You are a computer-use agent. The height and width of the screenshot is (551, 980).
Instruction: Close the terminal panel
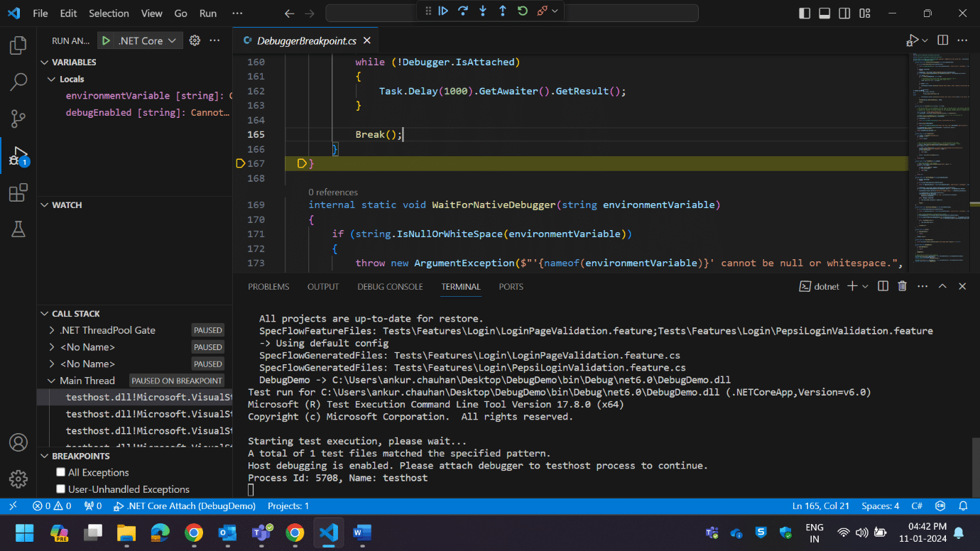click(962, 286)
